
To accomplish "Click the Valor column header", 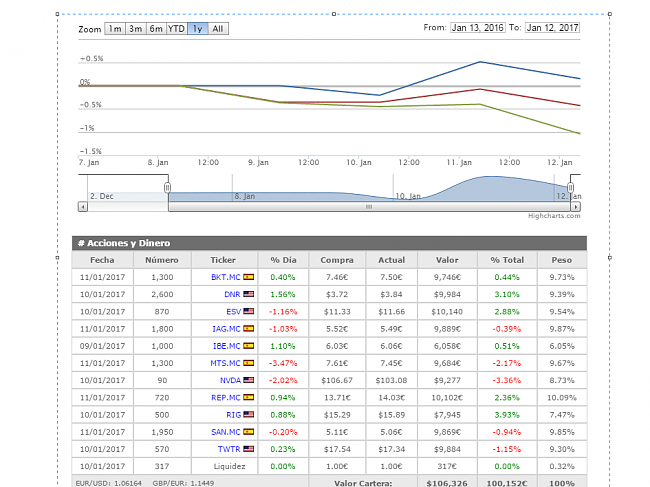I will click(x=447, y=260).
